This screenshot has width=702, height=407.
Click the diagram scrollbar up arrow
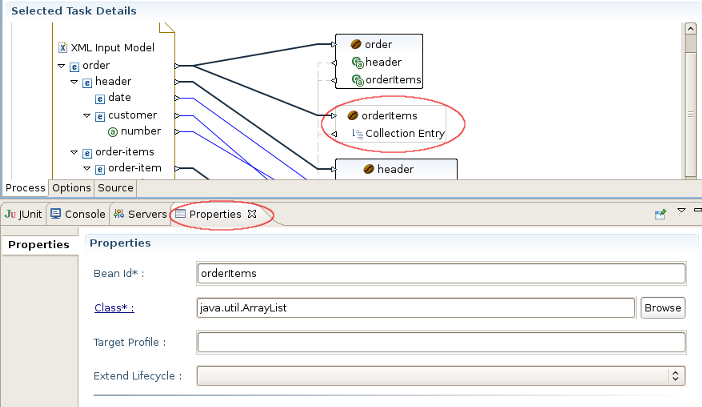[690, 30]
